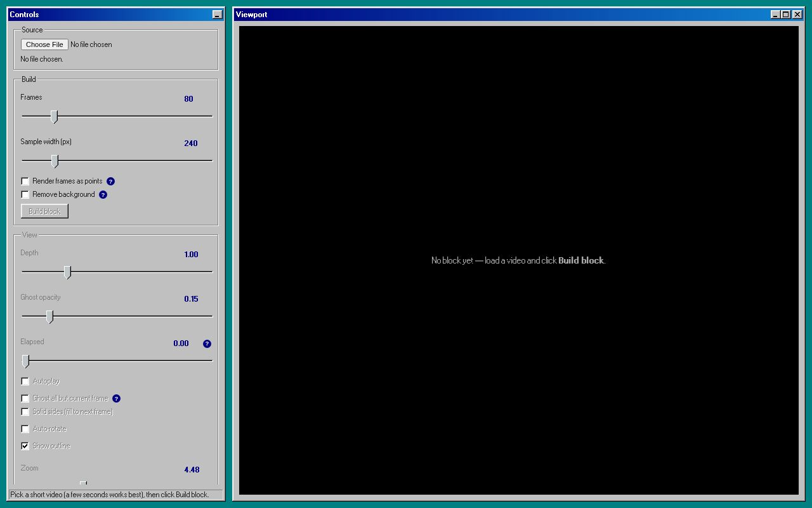Click the Depth slider handle
This screenshot has width=812, height=508.
68,272
